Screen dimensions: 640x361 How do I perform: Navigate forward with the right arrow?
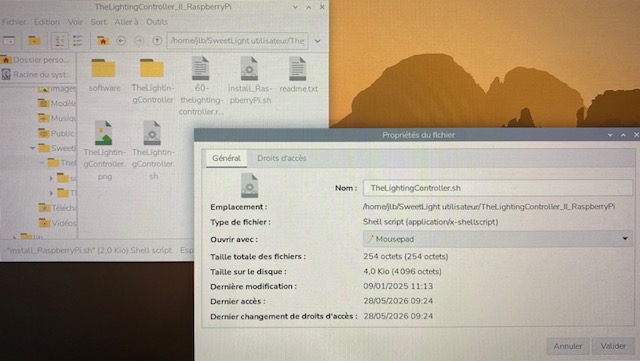[x=139, y=41]
